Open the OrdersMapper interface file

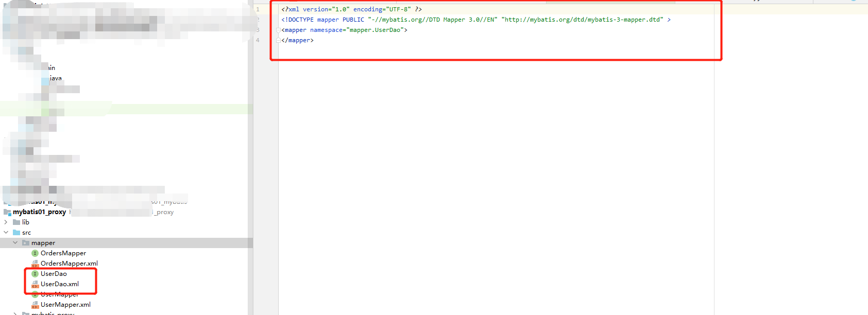[63, 253]
